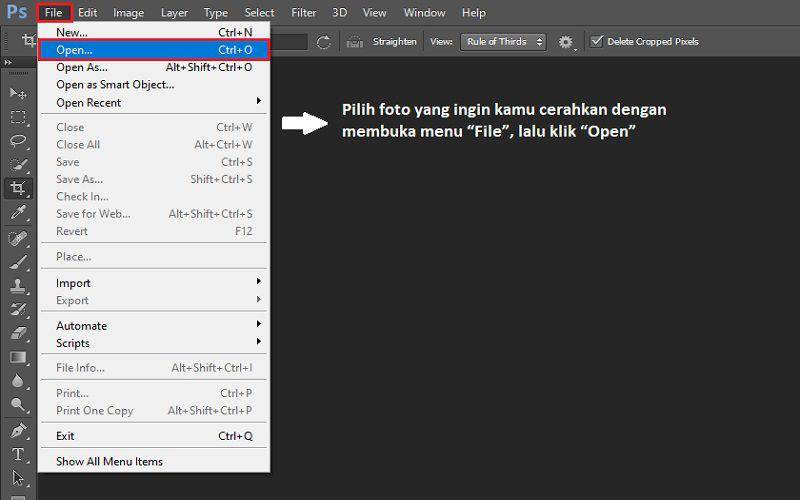Choose Place... menu entry

pos(153,257)
